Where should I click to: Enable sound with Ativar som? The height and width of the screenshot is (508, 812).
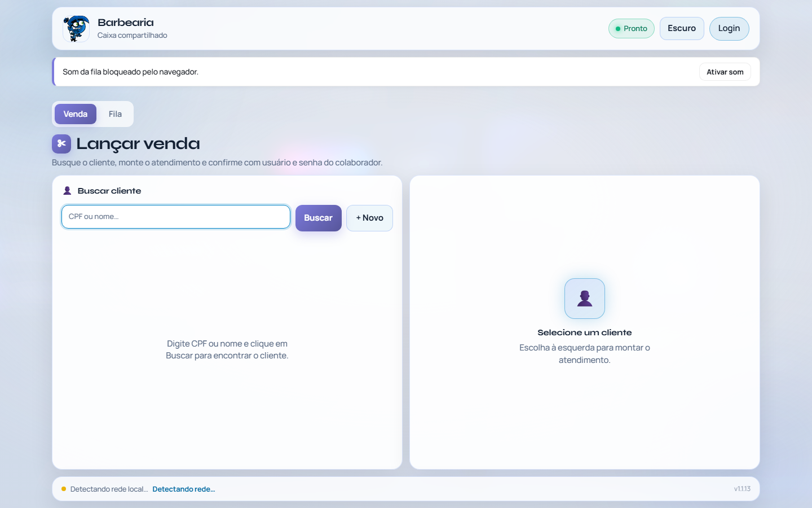[x=725, y=72]
